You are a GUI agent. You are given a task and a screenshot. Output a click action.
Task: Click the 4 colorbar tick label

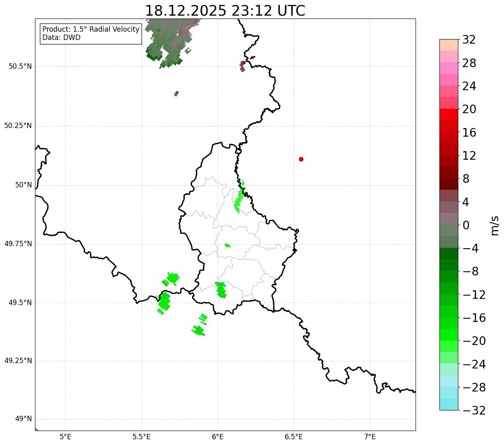coord(466,202)
